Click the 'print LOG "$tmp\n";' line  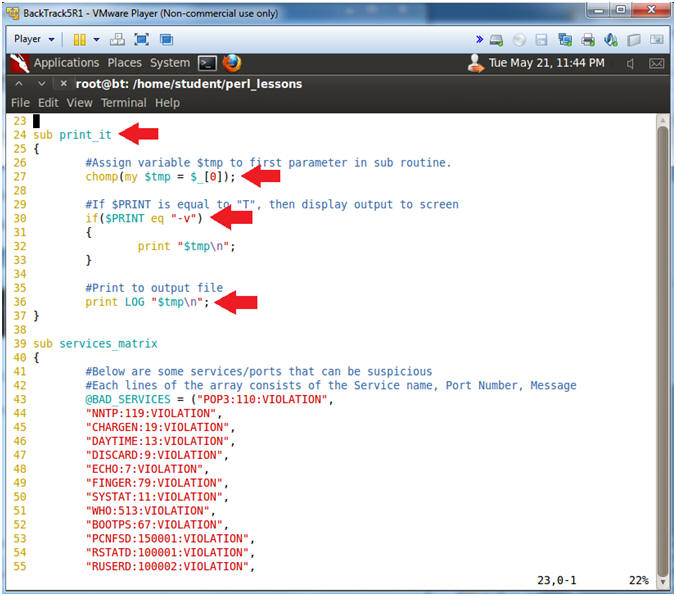[147, 302]
